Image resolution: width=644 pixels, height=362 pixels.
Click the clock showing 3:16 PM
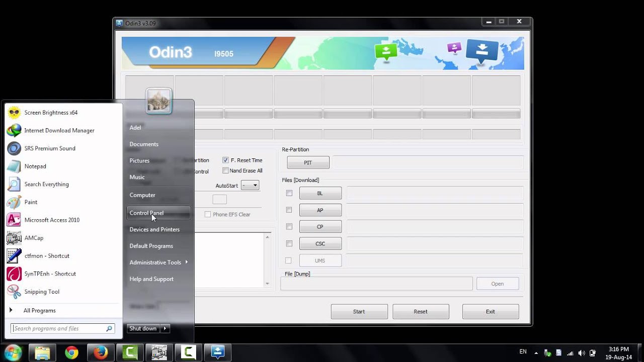[619, 349]
